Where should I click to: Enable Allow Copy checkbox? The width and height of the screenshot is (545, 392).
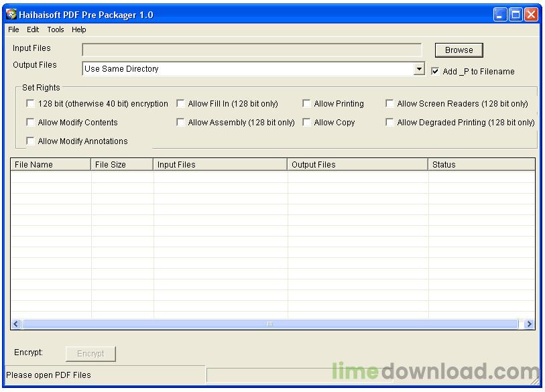coord(306,123)
